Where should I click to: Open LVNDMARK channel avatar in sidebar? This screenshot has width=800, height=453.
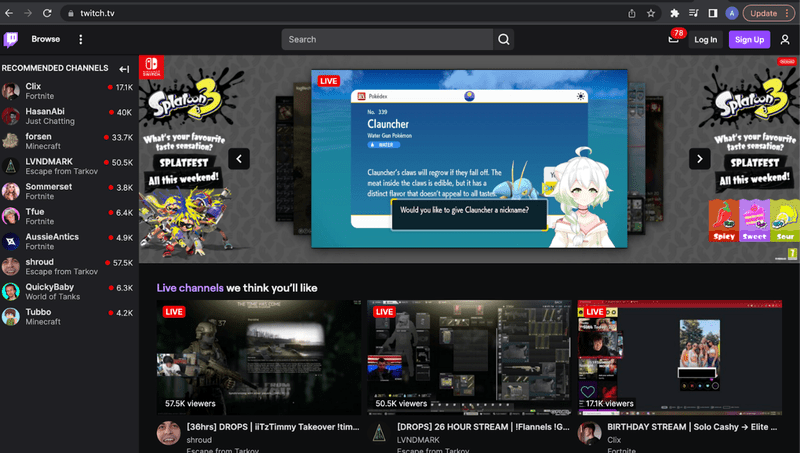pos(11,166)
